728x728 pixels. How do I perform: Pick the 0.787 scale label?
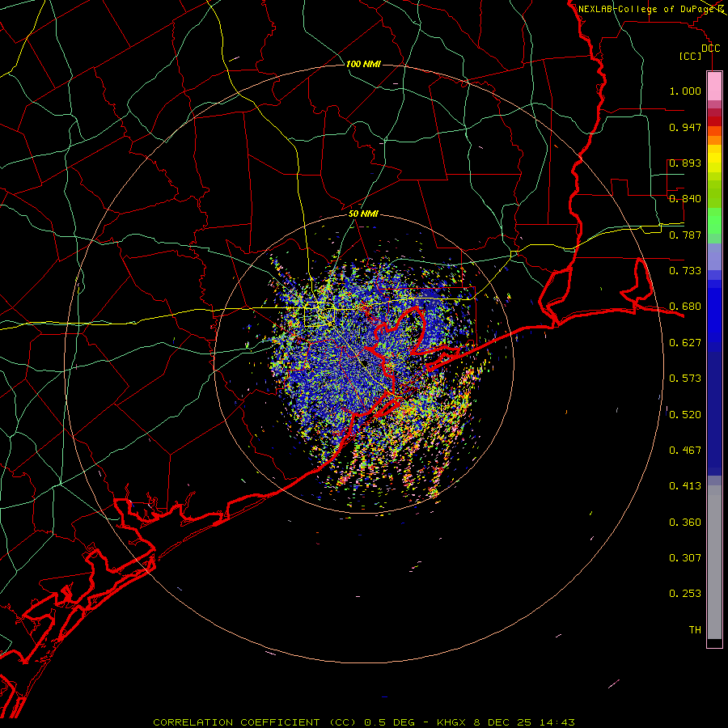(685, 235)
